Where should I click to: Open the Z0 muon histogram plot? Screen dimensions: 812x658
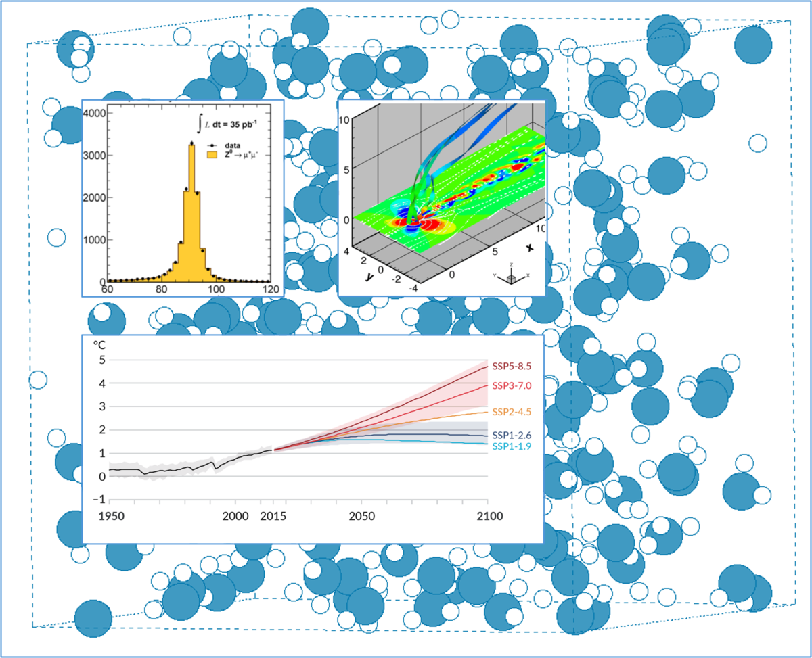tap(182, 198)
